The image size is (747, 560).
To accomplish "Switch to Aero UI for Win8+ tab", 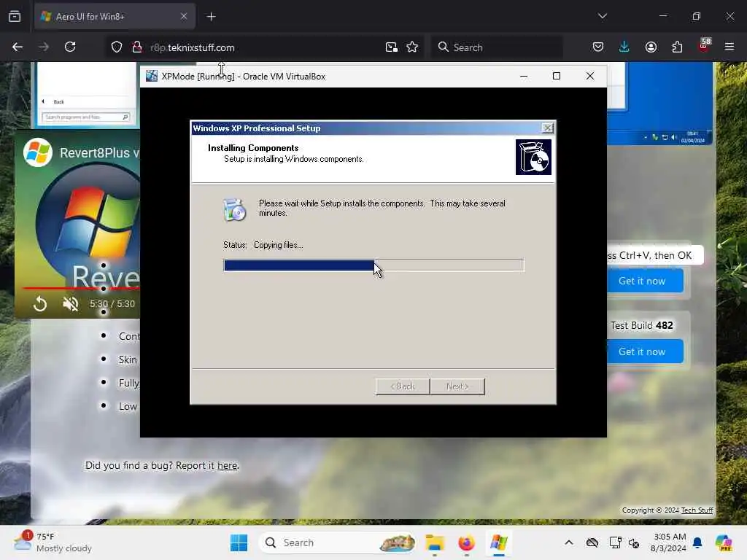I will pos(115,17).
